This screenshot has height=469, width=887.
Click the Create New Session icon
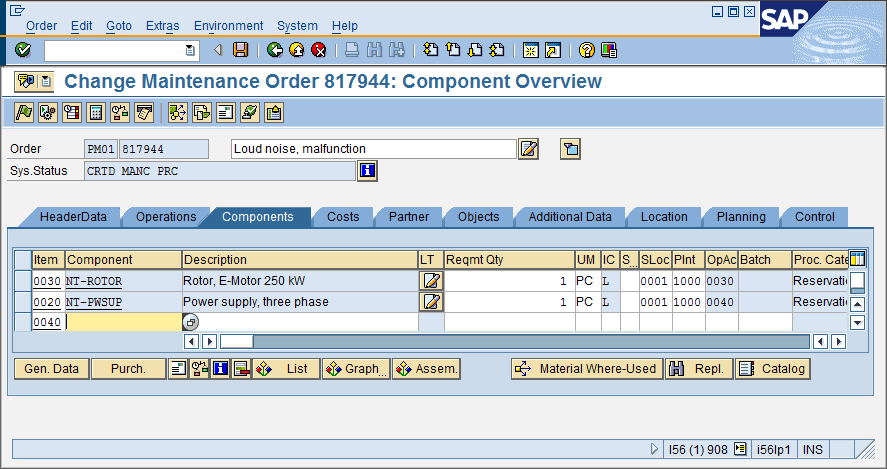pos(531,50)
